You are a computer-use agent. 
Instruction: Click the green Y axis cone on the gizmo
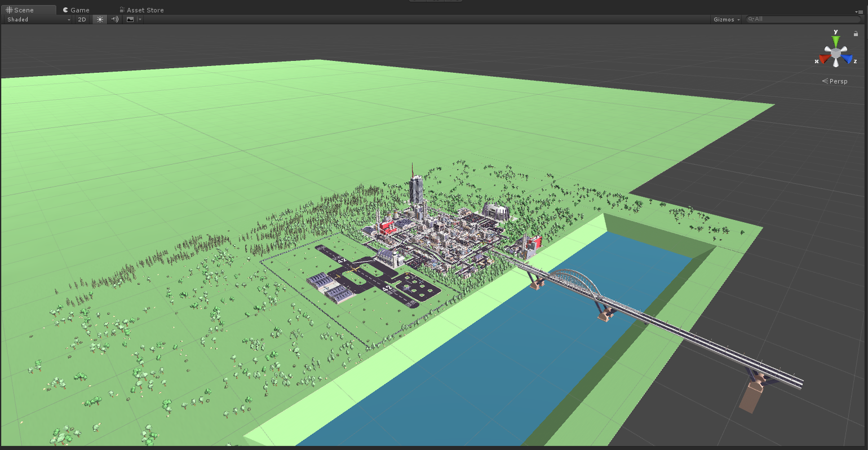click(835, 39)
